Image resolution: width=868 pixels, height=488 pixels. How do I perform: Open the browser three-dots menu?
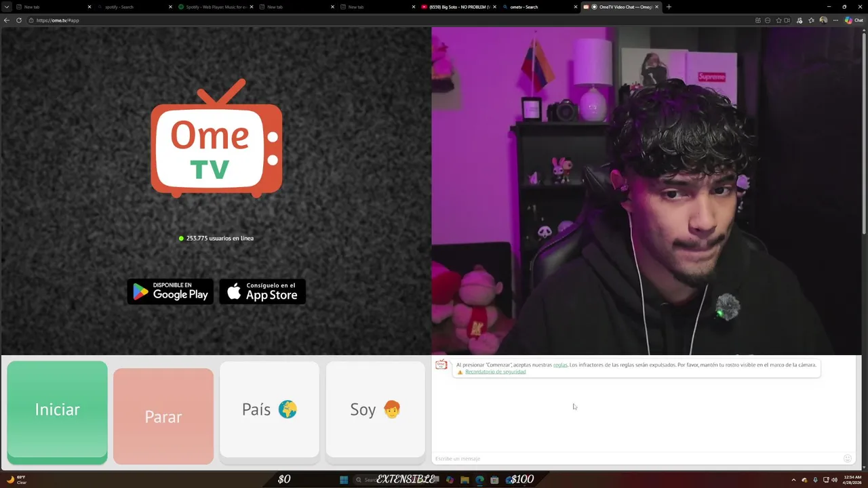[835, 20]
